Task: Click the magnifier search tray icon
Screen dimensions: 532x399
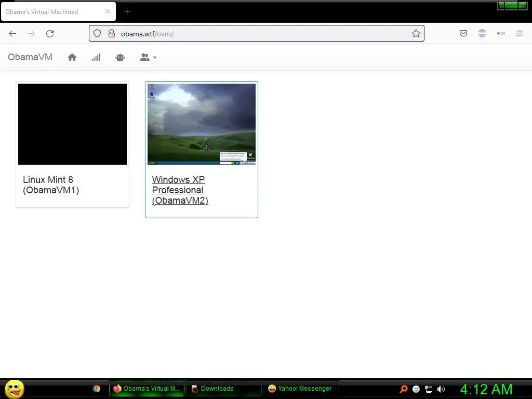Action: point(403,389)
